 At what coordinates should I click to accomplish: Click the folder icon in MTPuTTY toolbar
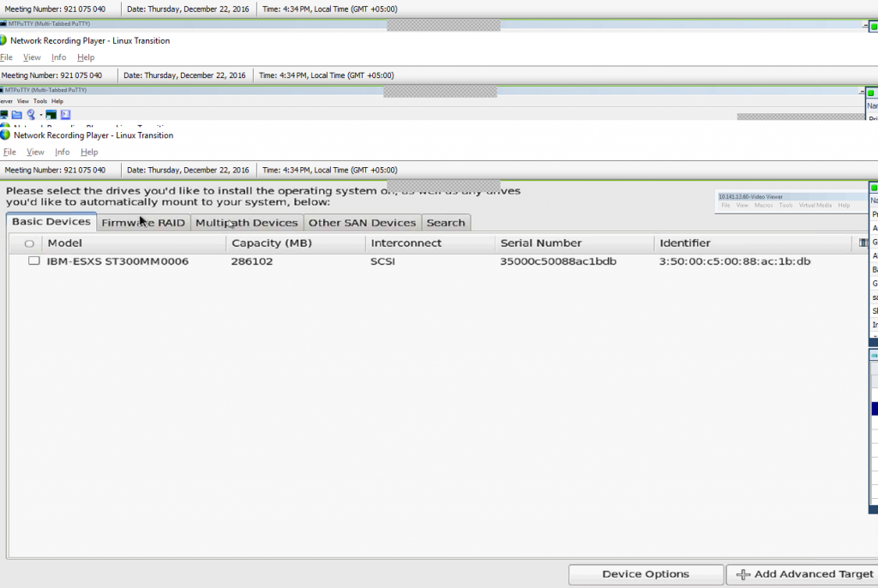point(17,114)
